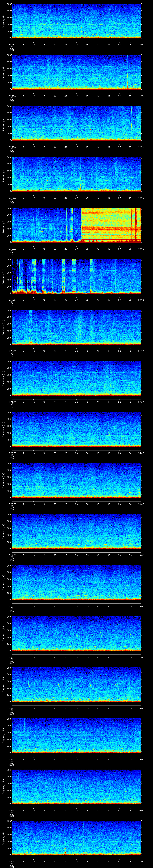This screenshot has height=868, width=153.
Task: Click the spectrogram panel starting at 6:25:00
Action: point(77,582)
